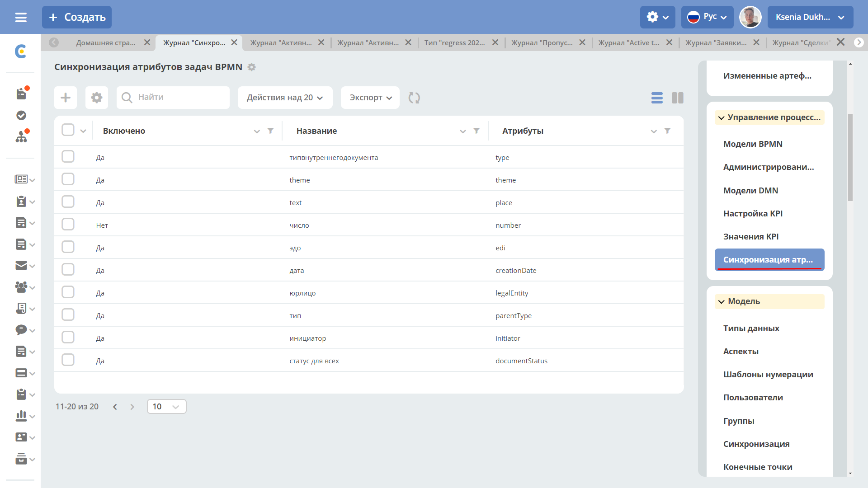Collapse the Управление процесс... section
This screenshot has height=488, width=868.
(769, 117)
